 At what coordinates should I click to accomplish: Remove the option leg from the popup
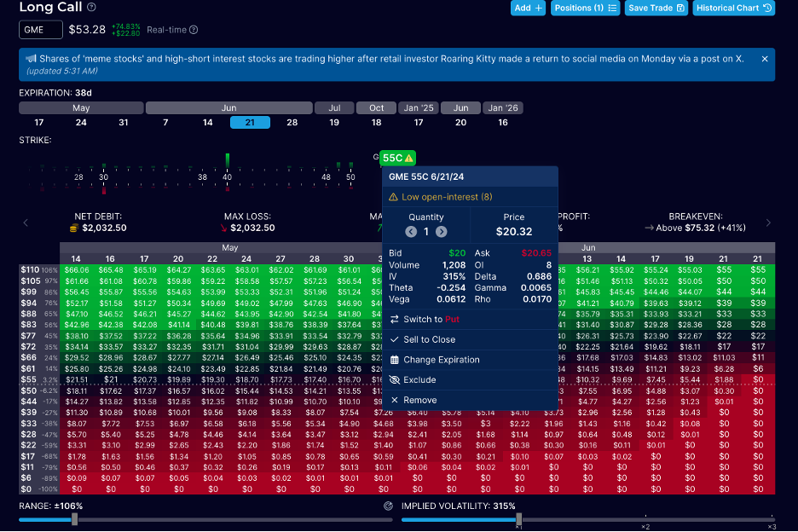[x=419, y=401]
